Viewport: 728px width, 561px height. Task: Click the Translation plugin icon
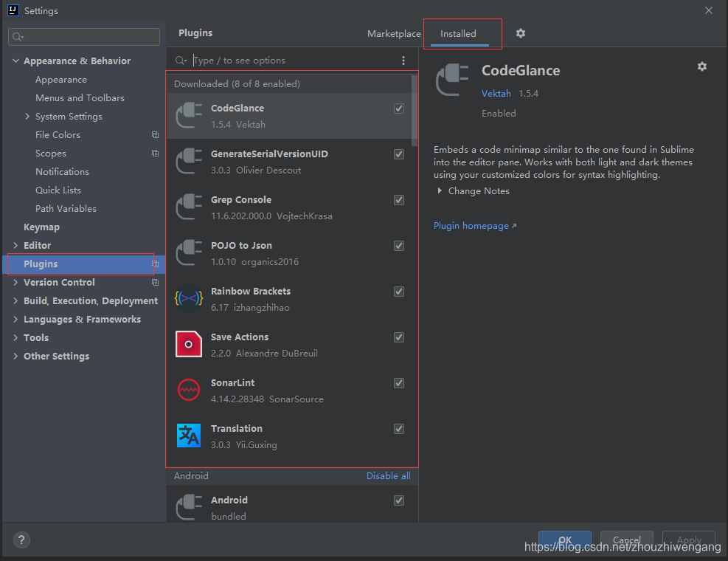pos(189,436)
